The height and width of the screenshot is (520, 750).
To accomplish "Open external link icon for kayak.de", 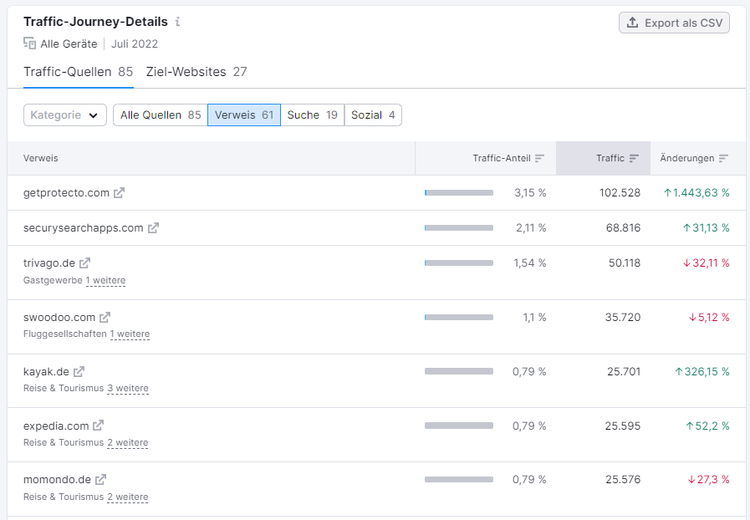I will [x=79, y=371].
